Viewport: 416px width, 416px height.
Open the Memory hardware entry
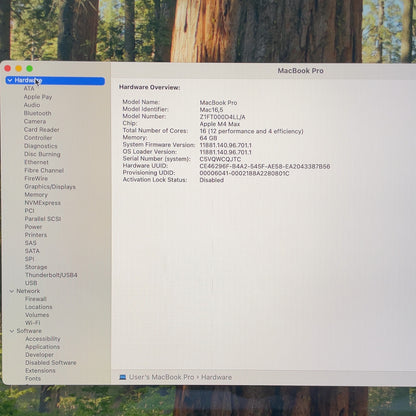pyautogui.click(x=36, y=195)
